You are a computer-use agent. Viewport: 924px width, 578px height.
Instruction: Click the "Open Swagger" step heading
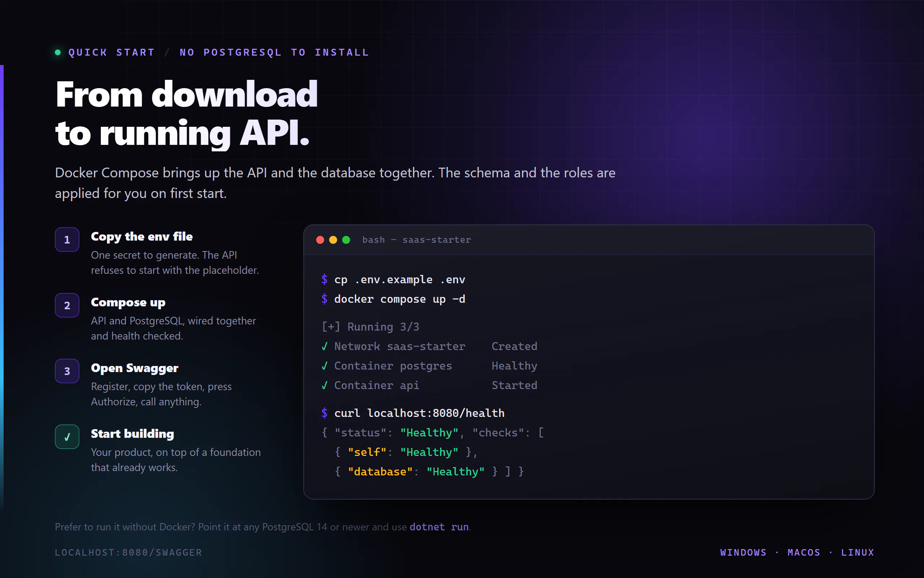[x=134, y=368]
